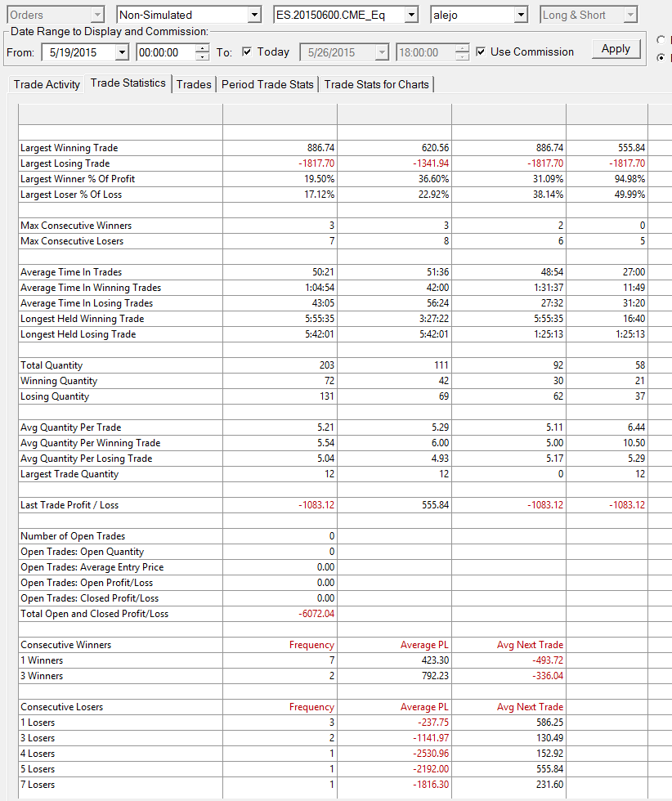The height and width of the screenshot is (801, 672).
Task: Select the Number of Open Trades label
Action: pos(73,536)
